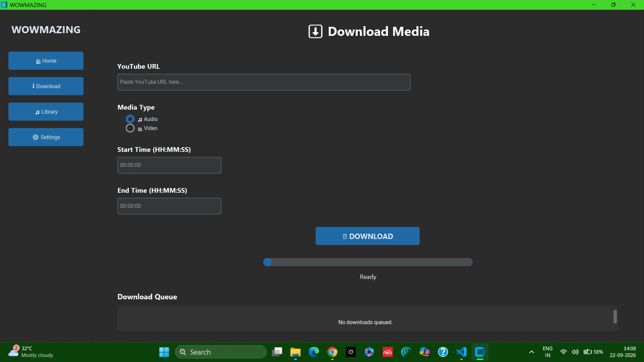Open the black square app on taskbar
The height and width of the screenshot is (362, 644).
[x=351, y=352]
